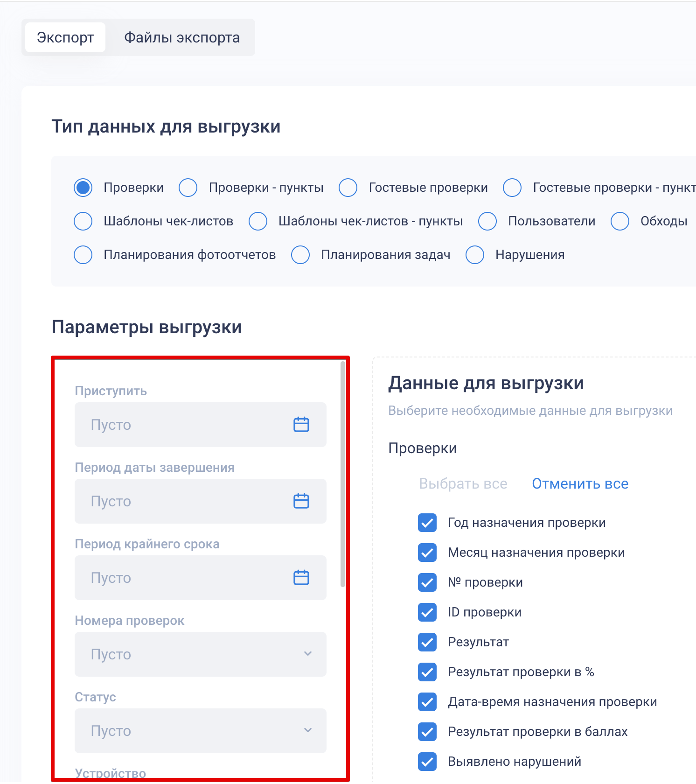Viewport: 696px width, 784px height.
Task: Click the Тип данных для выгрузки heading
Action: tap(166, 126)
